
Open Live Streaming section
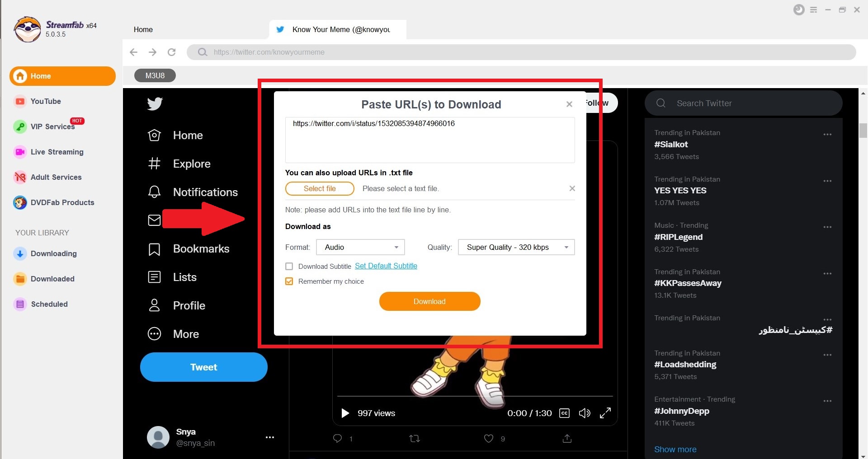(49, 152)
